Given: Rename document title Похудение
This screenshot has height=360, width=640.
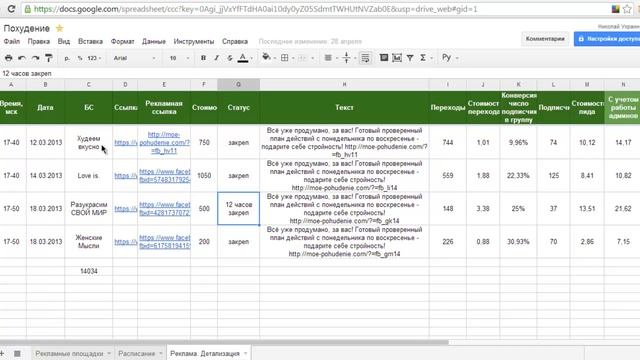Looking at the screenshot, I should pyautogui.click(x=27, y=28).
